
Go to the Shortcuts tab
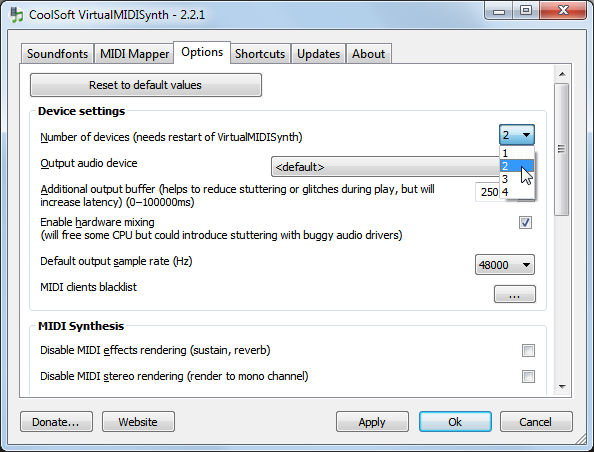[260, 54]
